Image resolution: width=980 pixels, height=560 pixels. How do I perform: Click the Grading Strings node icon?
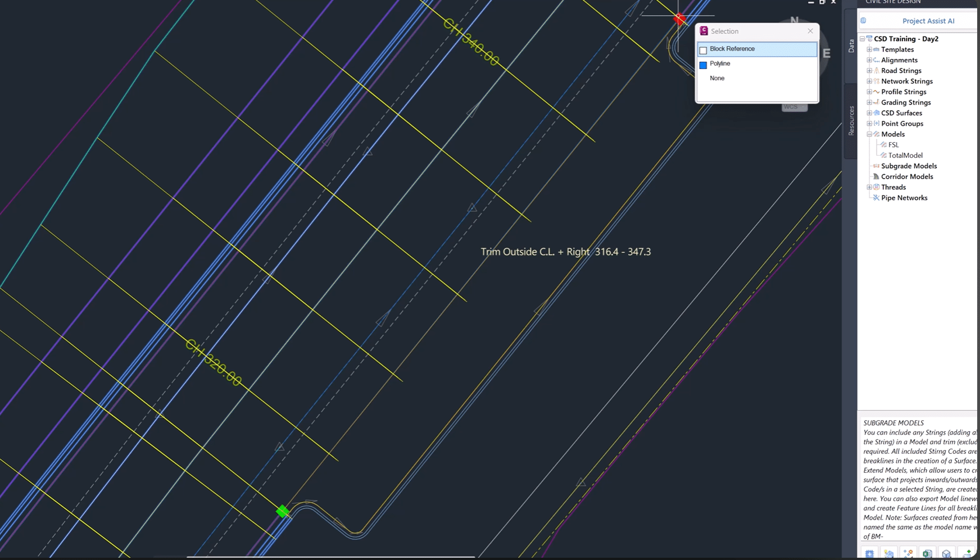[x=876, y=103]
